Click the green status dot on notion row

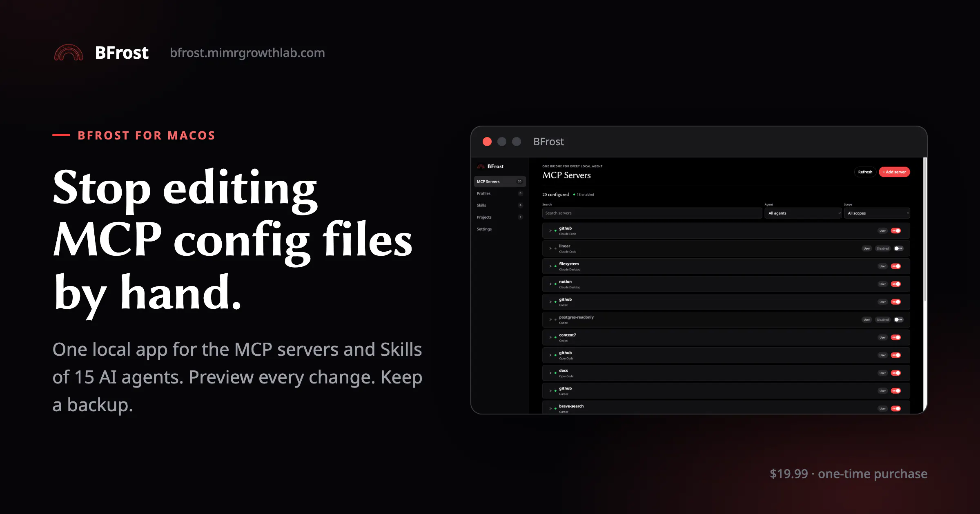pos(555,284)
